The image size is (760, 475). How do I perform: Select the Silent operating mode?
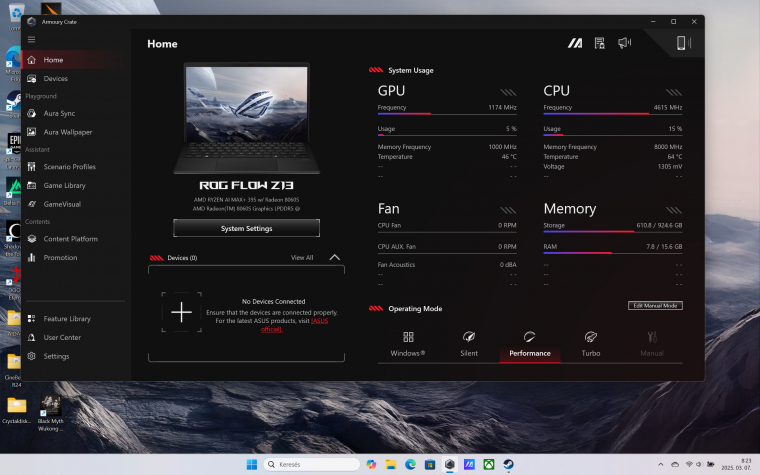469,345
